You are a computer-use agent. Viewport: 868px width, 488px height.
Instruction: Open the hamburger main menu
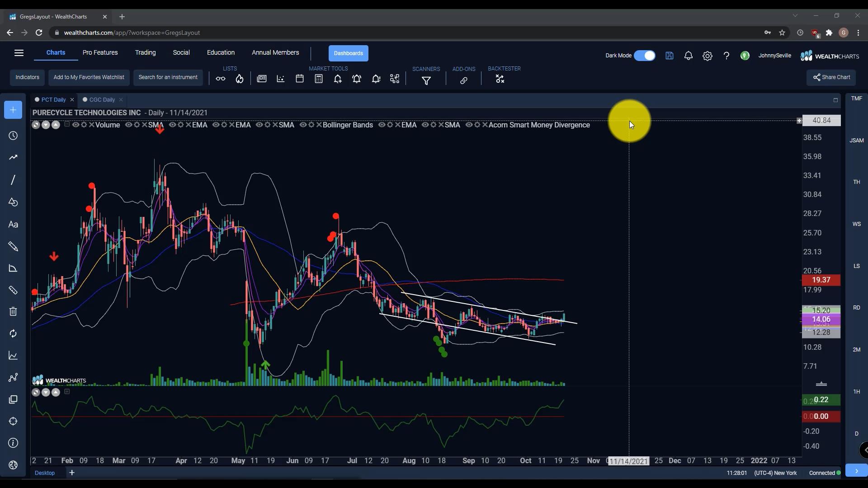coord(19,53)
